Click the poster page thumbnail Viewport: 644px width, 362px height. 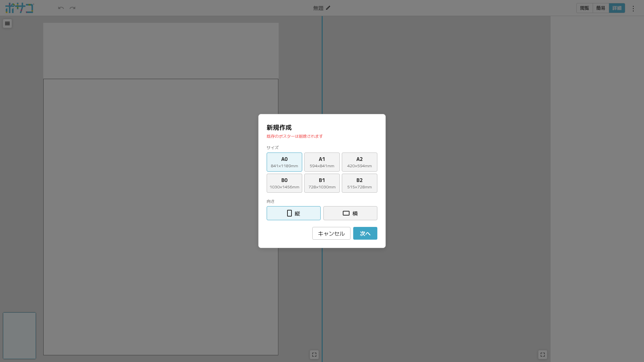(x=19, y=336)
